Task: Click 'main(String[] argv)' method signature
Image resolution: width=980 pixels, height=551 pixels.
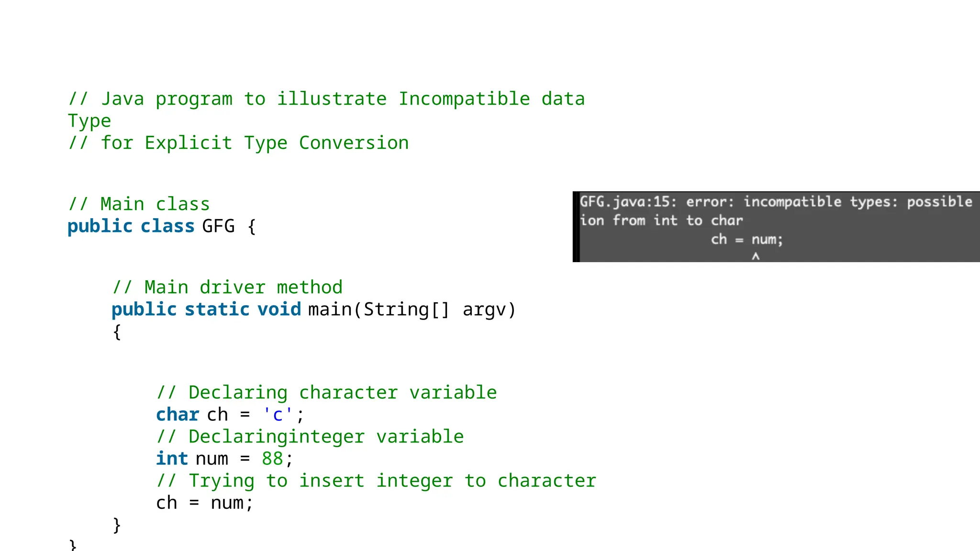Action: [412, 309]
